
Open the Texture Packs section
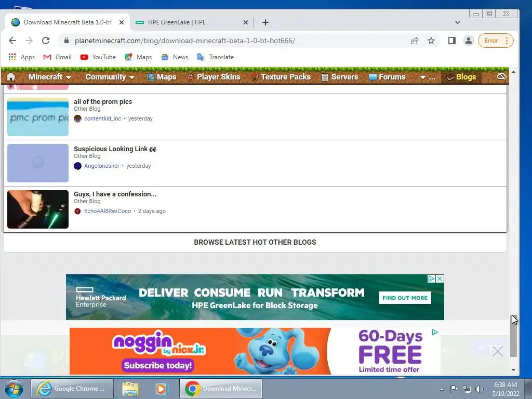point(281,77)
